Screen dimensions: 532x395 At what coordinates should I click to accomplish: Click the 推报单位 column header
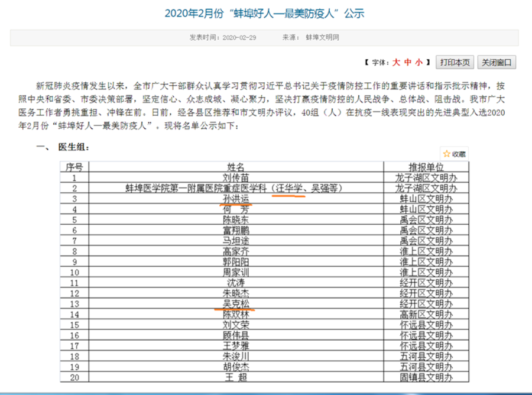[426, 166]
